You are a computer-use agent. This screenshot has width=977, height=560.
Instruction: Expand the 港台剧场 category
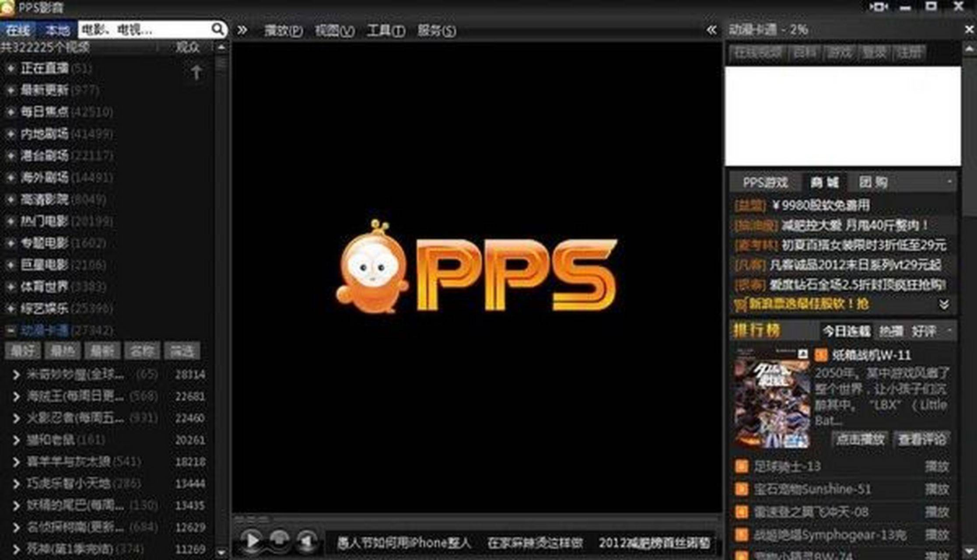11,156
